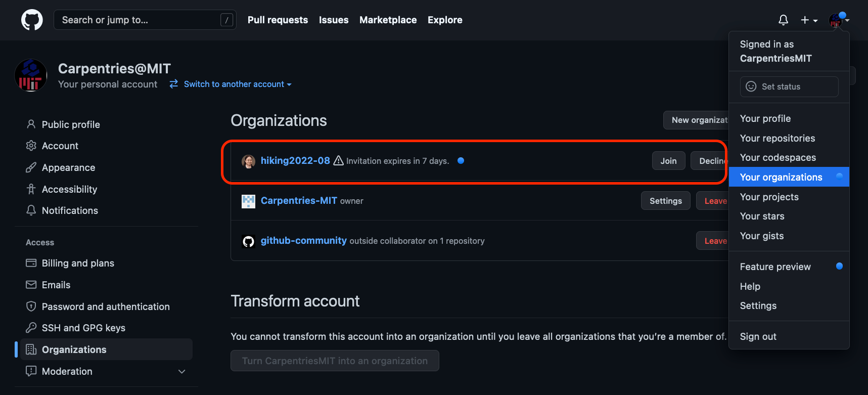Screen dimensions: 868x395
Task: Select Your codespaces from the user menu
Action: (x=789, y=157)
